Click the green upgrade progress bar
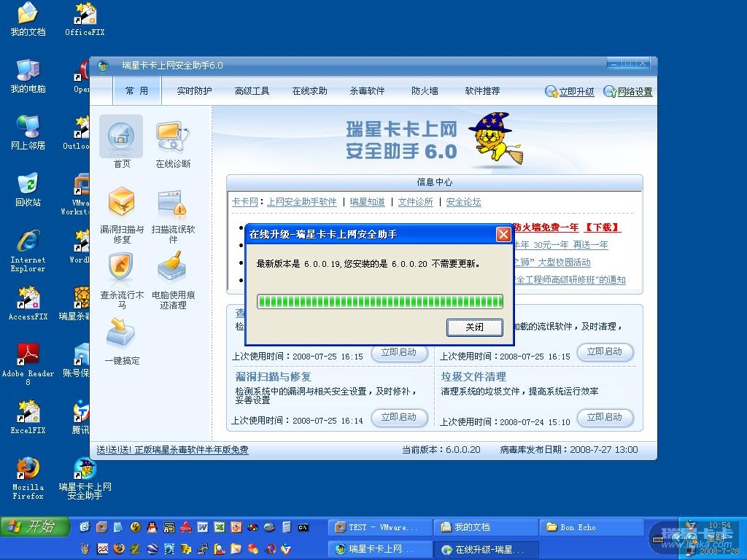This screenshot has height=560, width=747. coord(379,301)
